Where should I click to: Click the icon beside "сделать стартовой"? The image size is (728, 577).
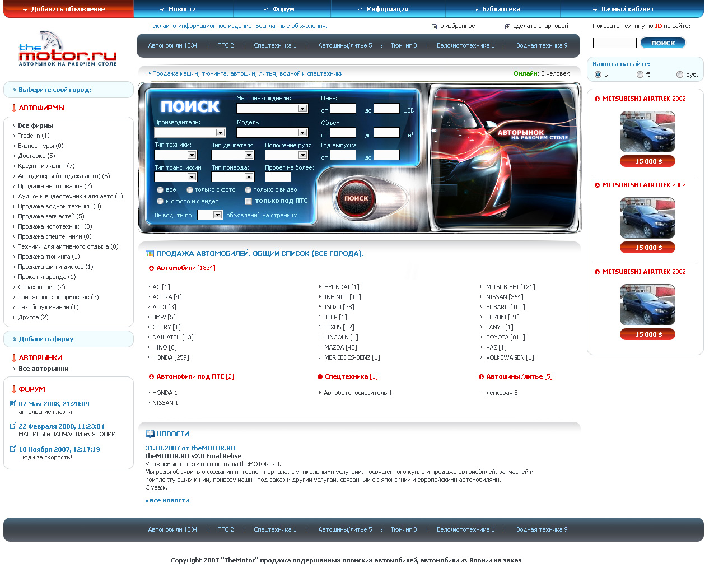507,26
